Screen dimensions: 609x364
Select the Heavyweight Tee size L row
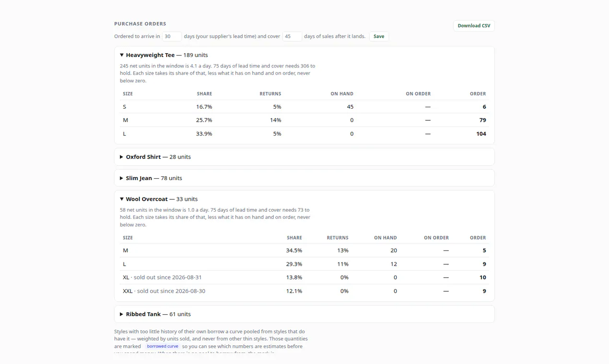pos(304,134)
